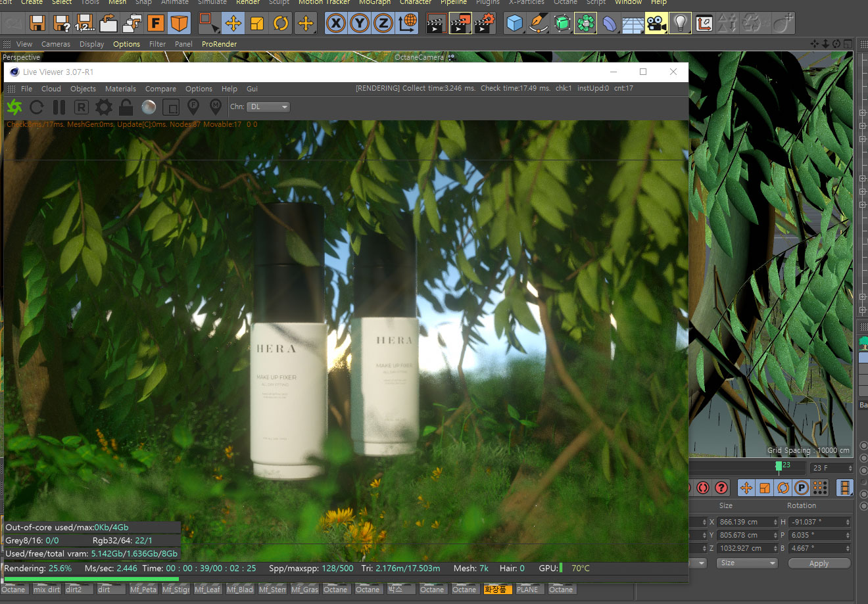
Task: Open the top Render menu
Action: (x=248, y=3)
